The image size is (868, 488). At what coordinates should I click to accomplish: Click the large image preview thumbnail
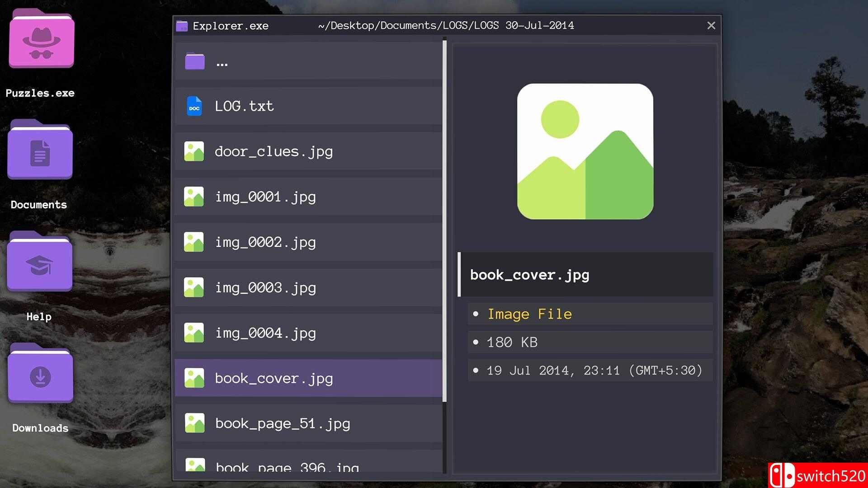coord(585,151)
